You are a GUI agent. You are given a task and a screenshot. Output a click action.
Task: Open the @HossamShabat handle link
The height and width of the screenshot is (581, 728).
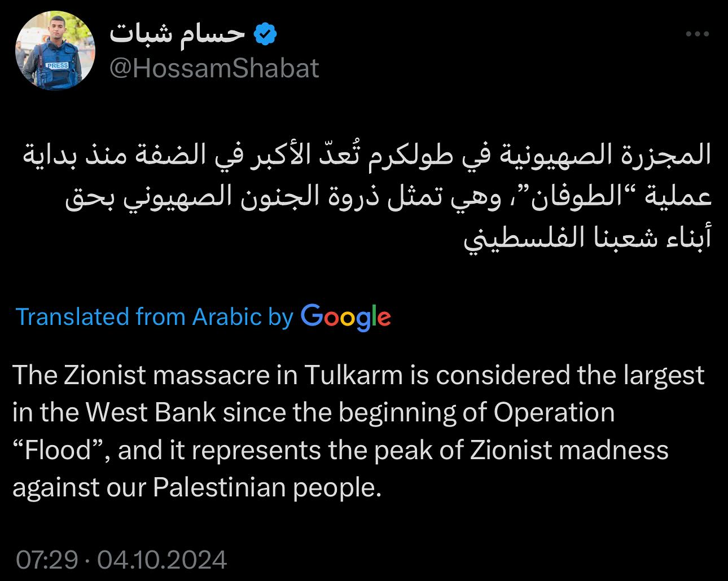pos(214,69)
